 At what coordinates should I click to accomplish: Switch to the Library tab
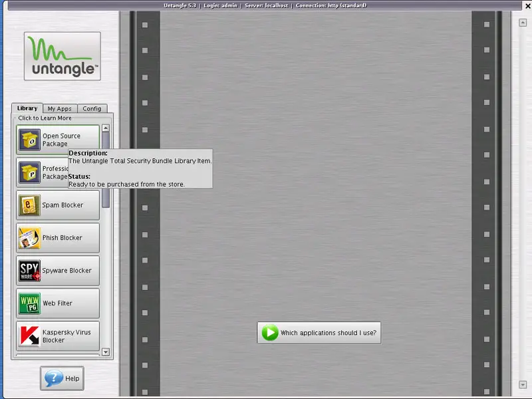27,108
